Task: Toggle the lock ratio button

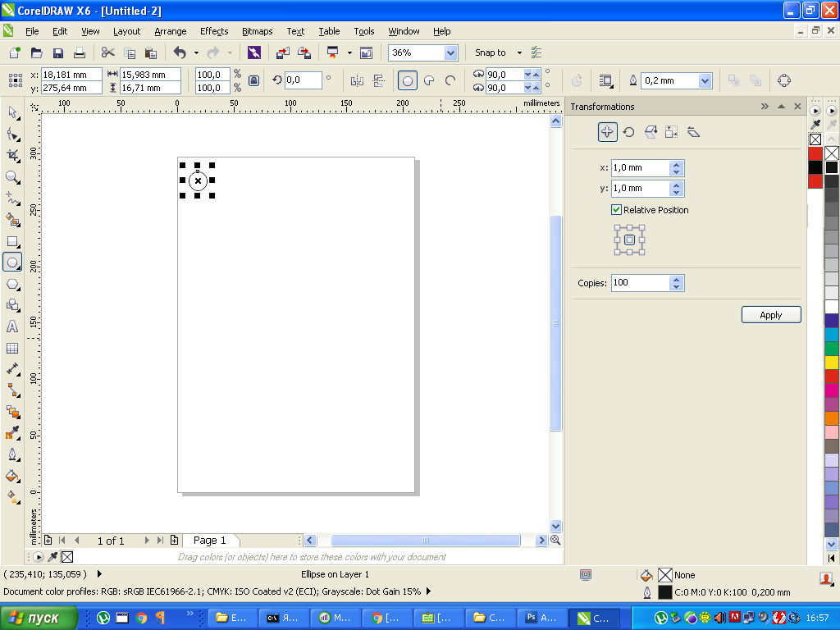Action: pos(254,81)
